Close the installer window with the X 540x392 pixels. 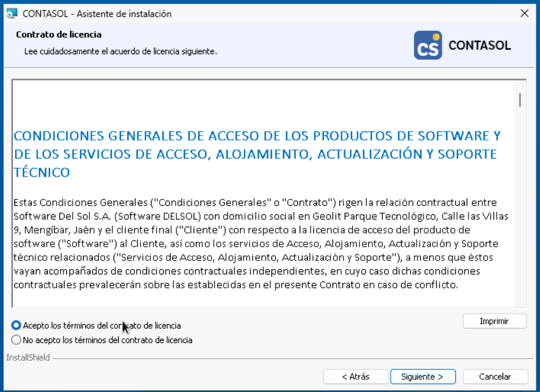pos(524,14)
